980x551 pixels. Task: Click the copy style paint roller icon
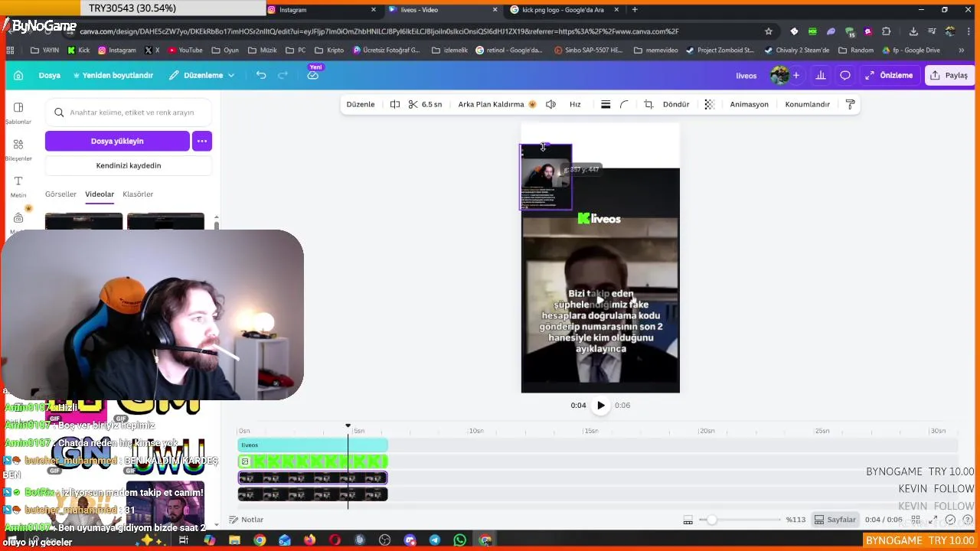pos(850,104)
